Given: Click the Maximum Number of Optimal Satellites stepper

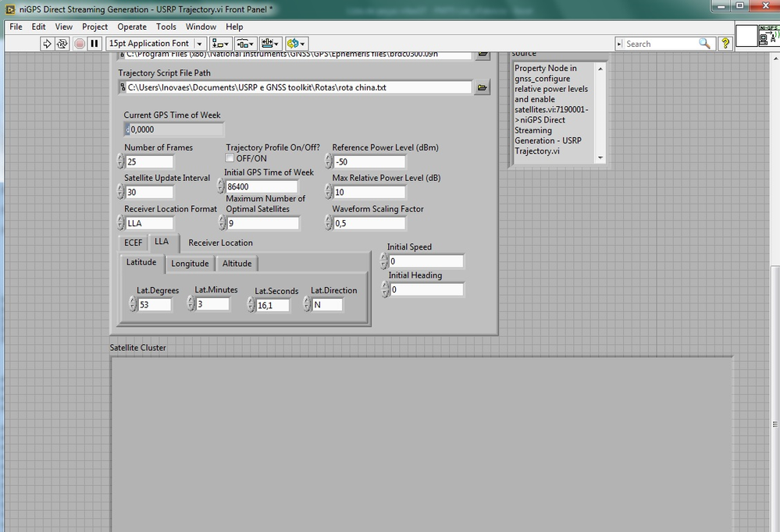Looking at the screenshot, I should 223,223.
